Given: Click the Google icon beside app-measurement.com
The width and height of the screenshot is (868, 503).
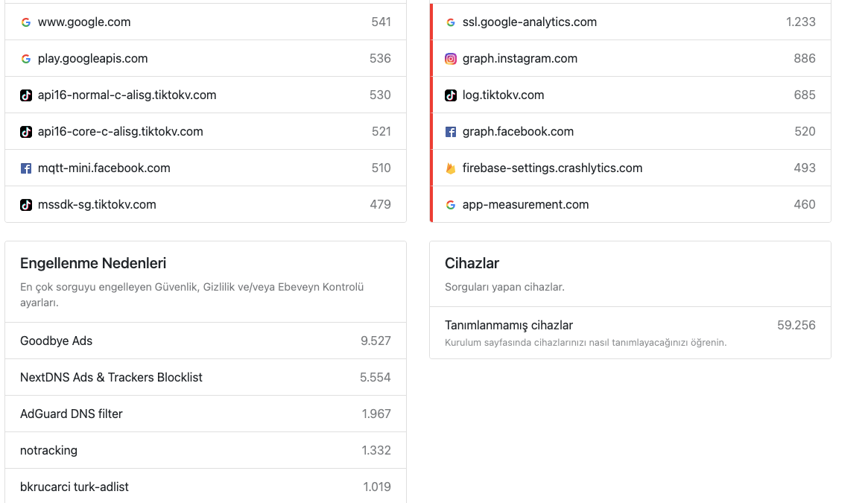Looking at the screenshot, I should (451, 205).
